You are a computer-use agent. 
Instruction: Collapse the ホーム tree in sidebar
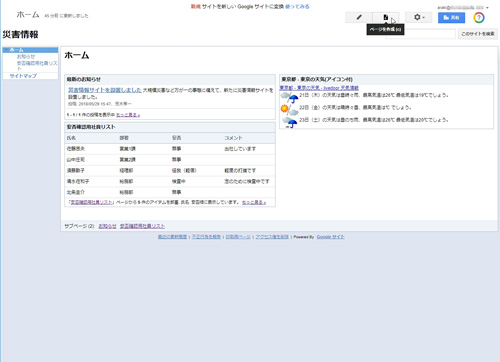[6, 50]
